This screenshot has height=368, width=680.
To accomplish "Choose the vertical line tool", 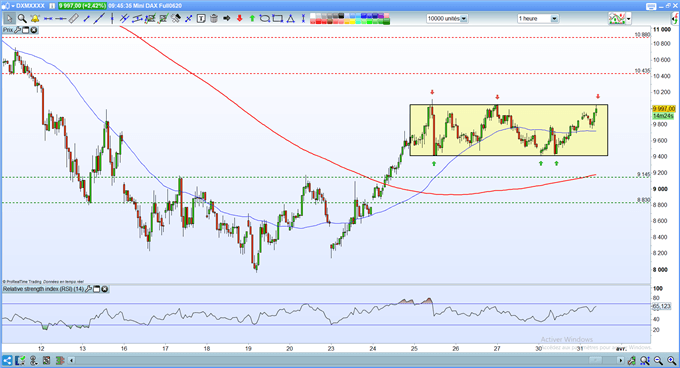I will (112, 18).
